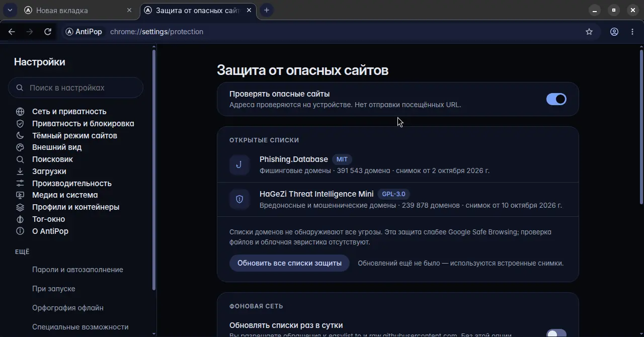Click the sliders icon beside Производительность
This screenshot has height=337, width=644.
pos(20,183)
